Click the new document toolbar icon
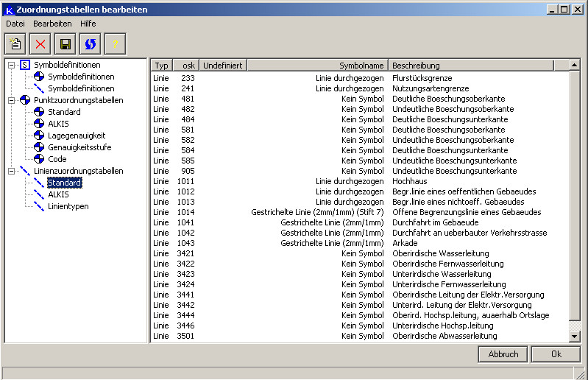 [16, 44]
